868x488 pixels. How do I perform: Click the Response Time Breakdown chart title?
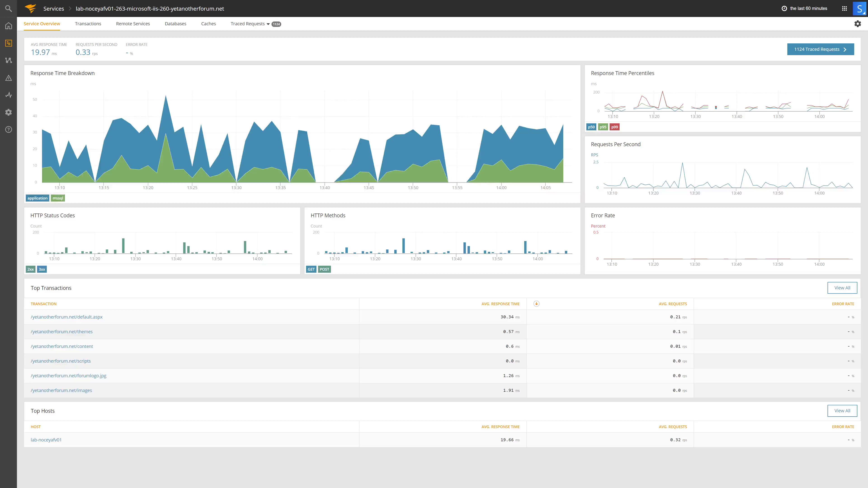coord(62,73)
